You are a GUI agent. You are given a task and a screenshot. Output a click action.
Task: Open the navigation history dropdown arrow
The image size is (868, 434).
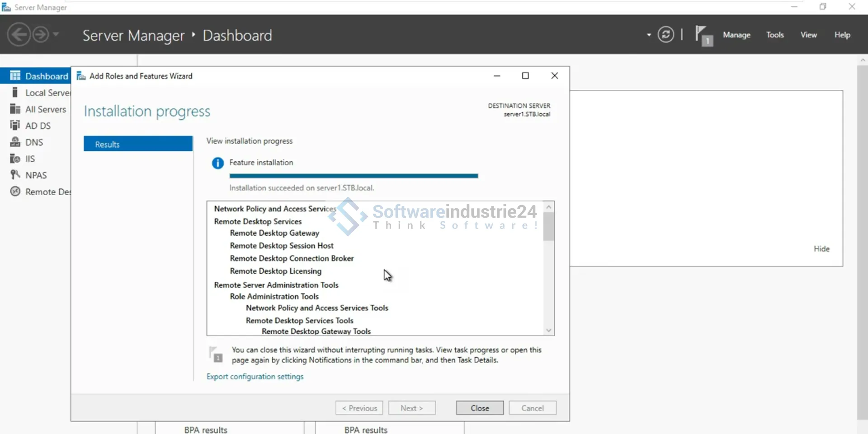tap(56, 34)
